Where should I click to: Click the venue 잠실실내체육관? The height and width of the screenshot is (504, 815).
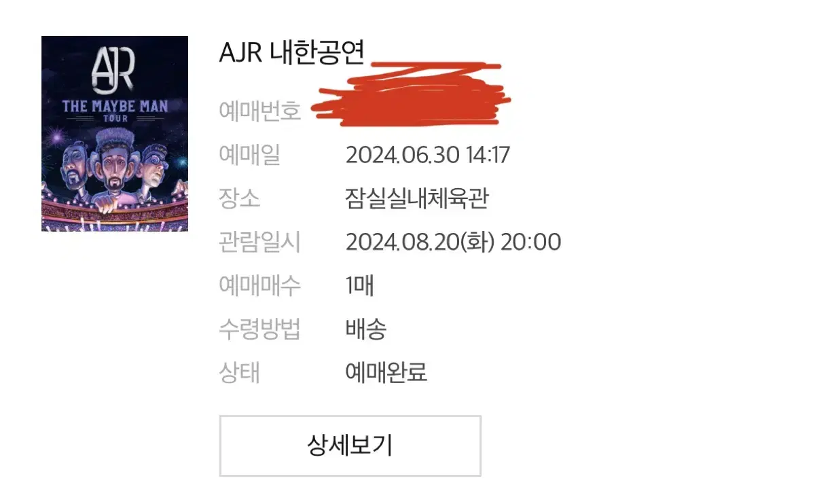[x=417, y=198]
